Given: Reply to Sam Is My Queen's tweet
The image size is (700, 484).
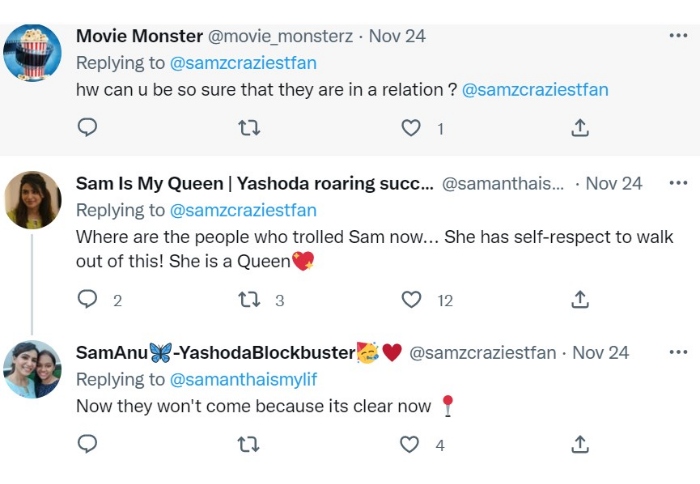Looking at the screenshot, I should pyautogui.click(x=87, y=300).
